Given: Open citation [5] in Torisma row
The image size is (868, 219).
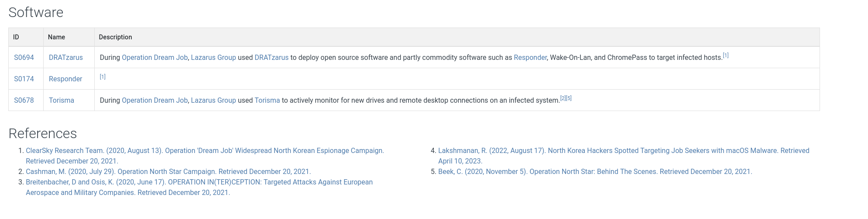Looking at the screenshot, I should tap(569, 98).
